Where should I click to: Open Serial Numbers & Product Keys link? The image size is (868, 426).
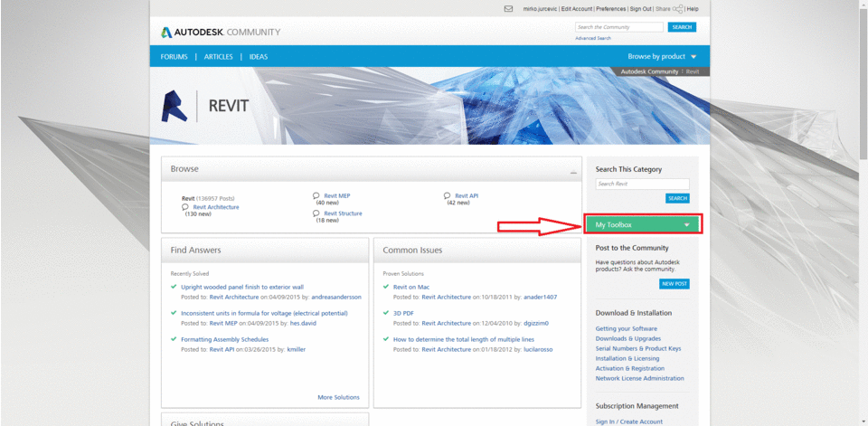(638, 348)
